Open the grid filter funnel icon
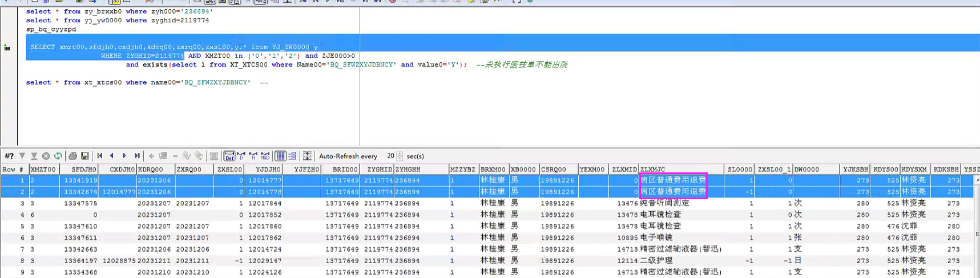 click(x=22, y=156)
